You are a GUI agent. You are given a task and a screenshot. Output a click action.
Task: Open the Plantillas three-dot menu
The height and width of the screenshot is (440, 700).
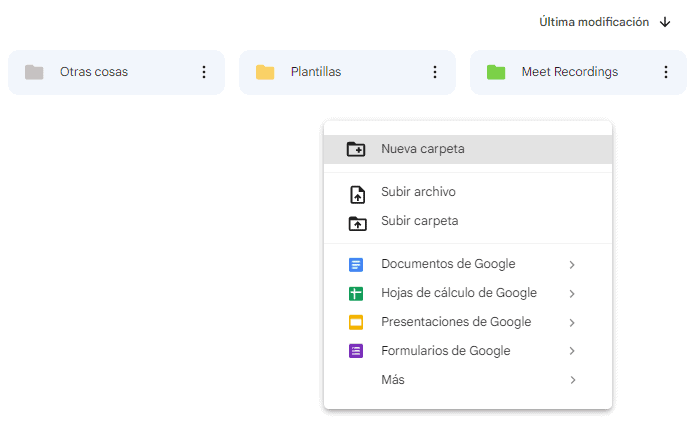(435, 72)
